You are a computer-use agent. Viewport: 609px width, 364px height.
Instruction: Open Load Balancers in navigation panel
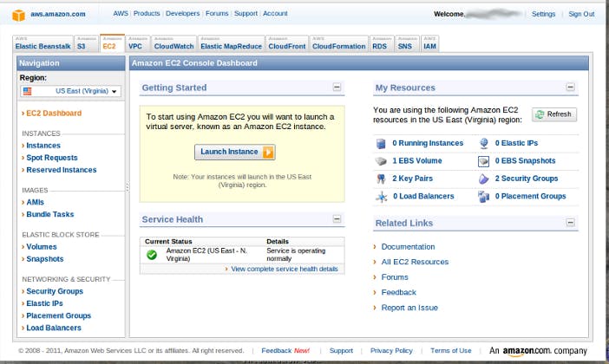(x=54, y=328)
